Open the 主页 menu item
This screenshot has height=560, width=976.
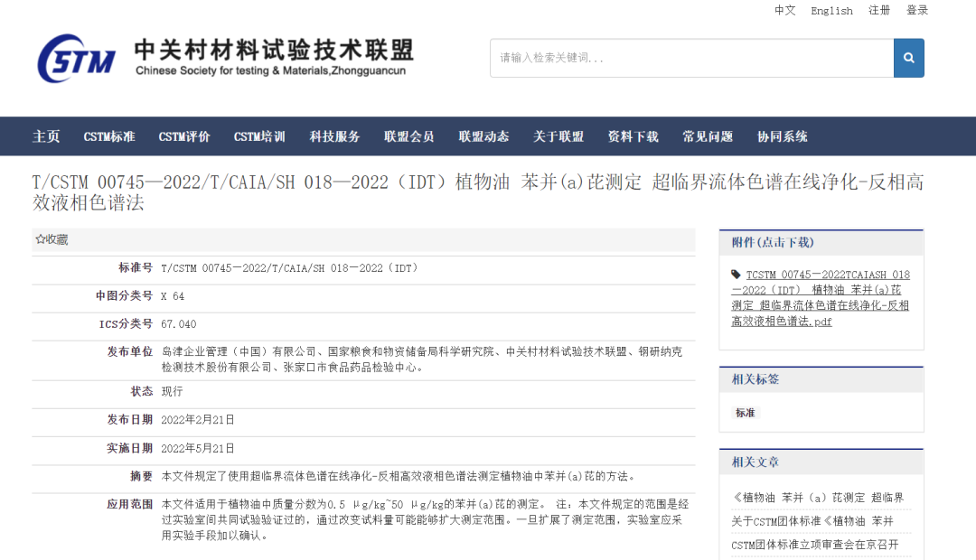[46, 136]
